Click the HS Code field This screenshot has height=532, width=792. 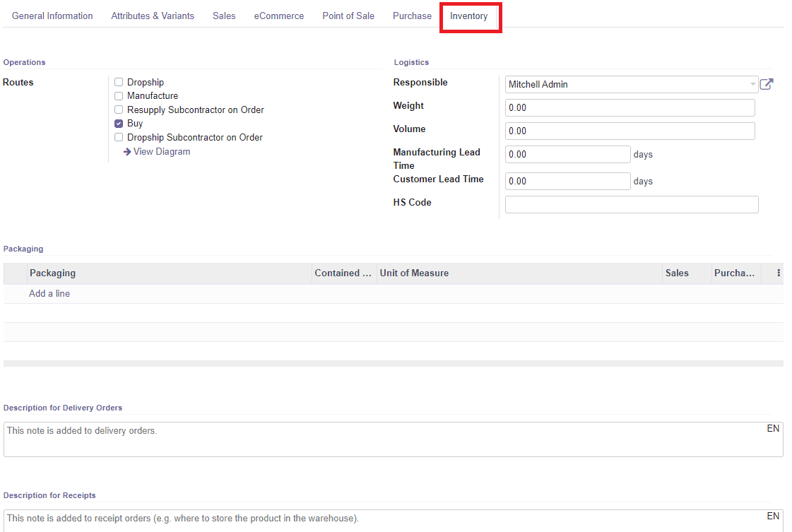pyautogui.click(x=631, y=204)
